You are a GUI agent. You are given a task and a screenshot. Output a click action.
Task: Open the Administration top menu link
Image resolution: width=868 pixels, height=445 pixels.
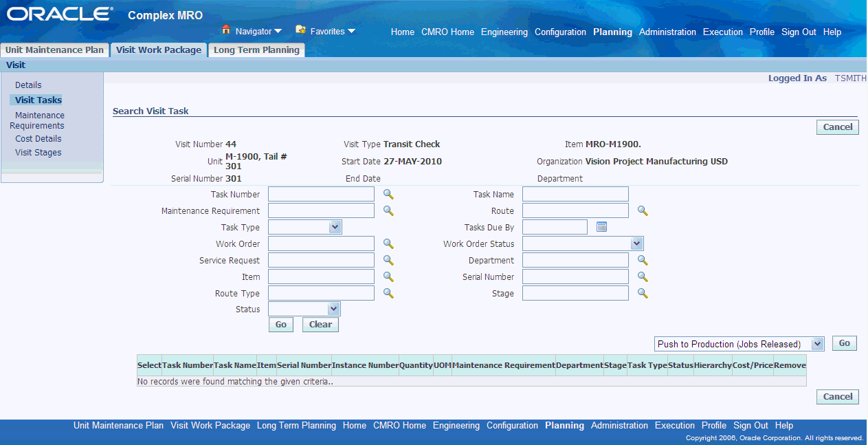click(667, 32)
